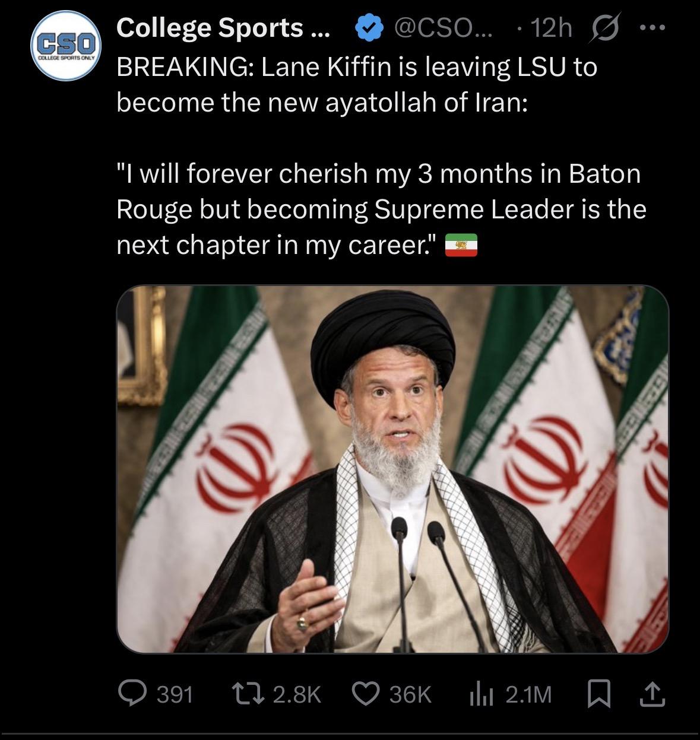Screen dimensions: 700x740
Task: Open view analytics bar chart icon
Action: (x=482, y=693)
